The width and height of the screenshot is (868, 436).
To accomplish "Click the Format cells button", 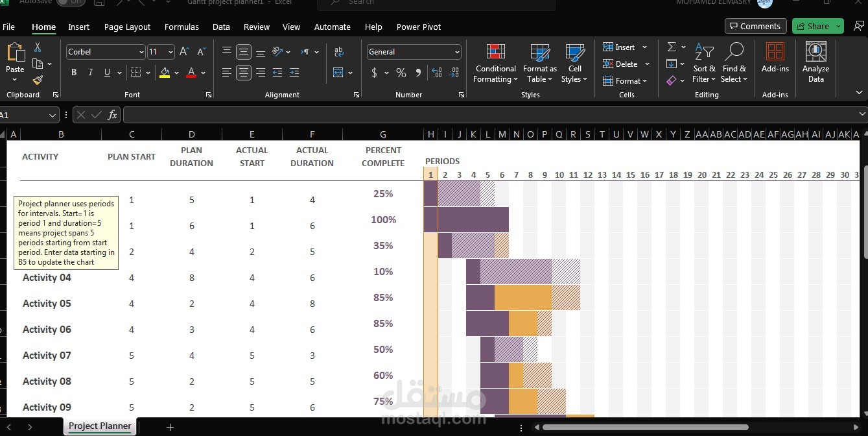I will [625, 80].
